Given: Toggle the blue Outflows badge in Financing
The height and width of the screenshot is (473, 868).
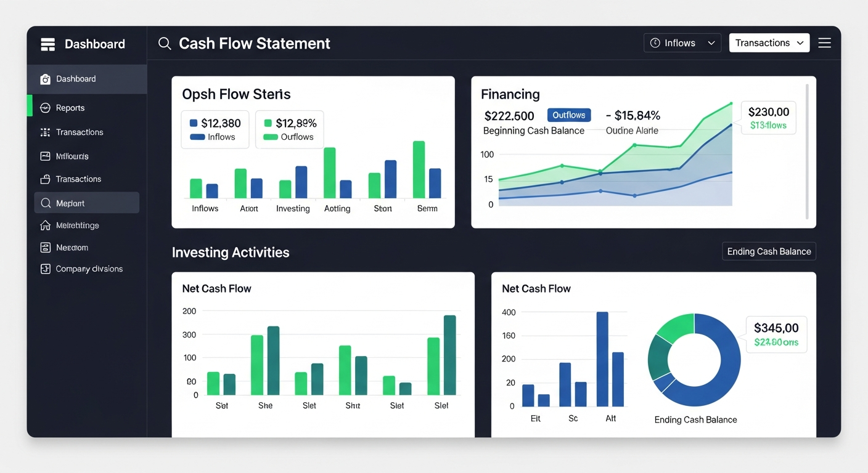Looking at the screenshot, I should click(x=568, y=115).
